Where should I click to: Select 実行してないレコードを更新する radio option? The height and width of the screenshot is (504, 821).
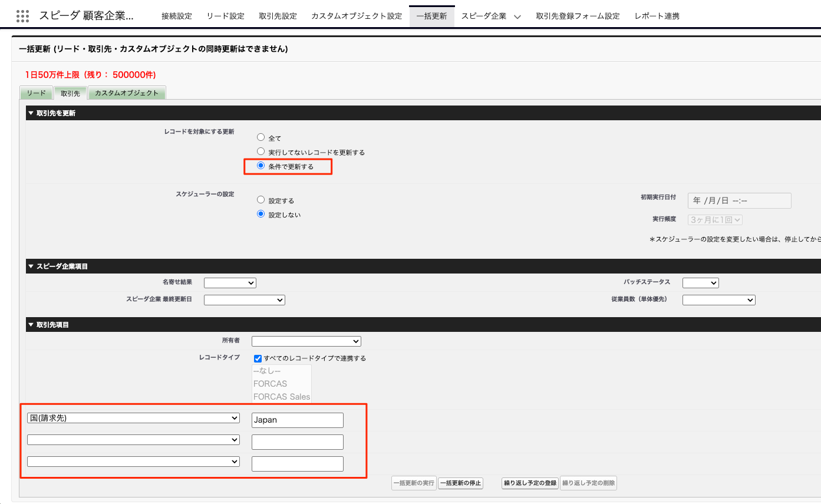(x=261, y=151)
